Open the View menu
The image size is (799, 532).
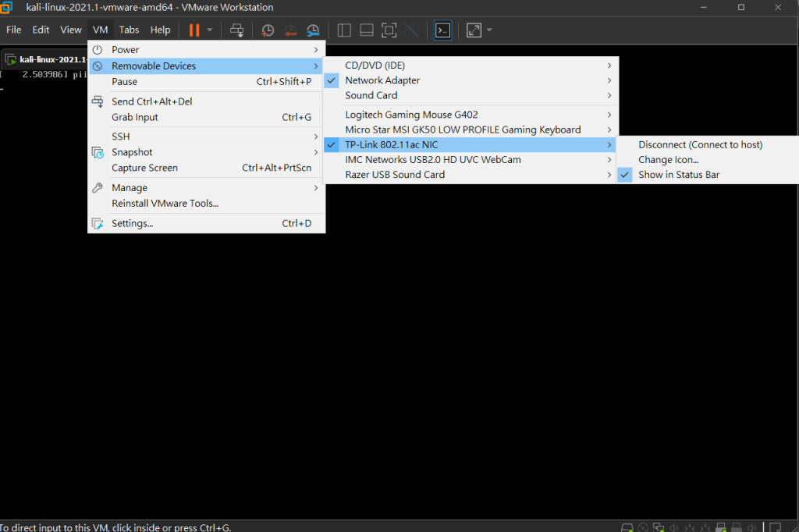click(x=71, y=30)
